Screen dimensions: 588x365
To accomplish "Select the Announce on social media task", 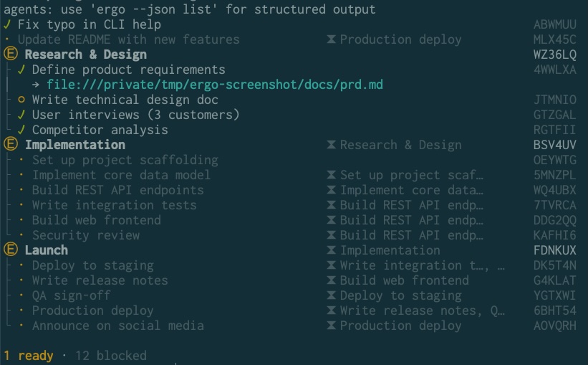I will [x=117, y=325].
